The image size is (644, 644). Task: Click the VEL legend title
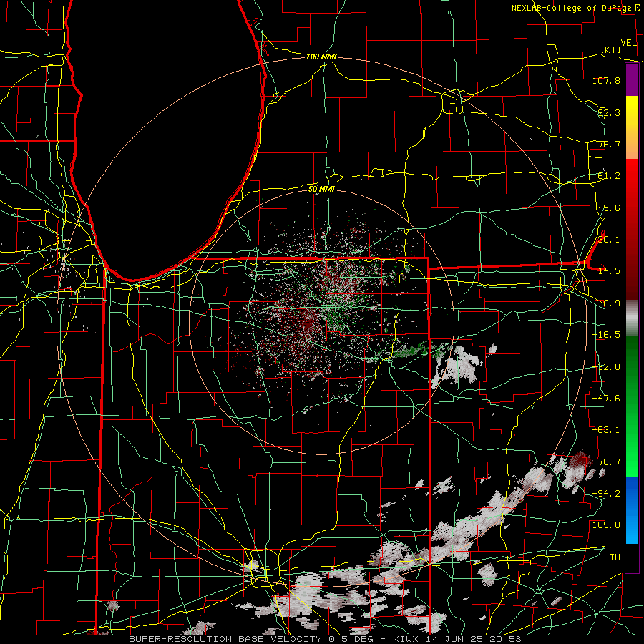coord(628,43)
